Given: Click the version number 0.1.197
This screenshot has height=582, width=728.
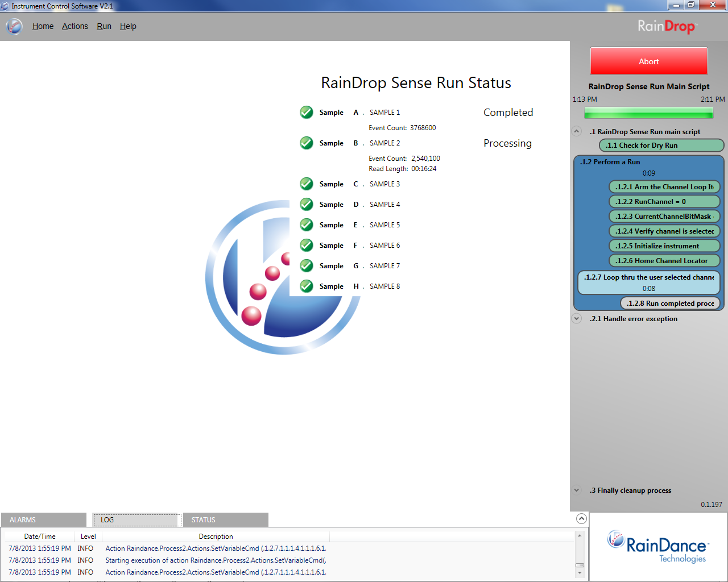Looking at the screenshot, I should point(712,505).
